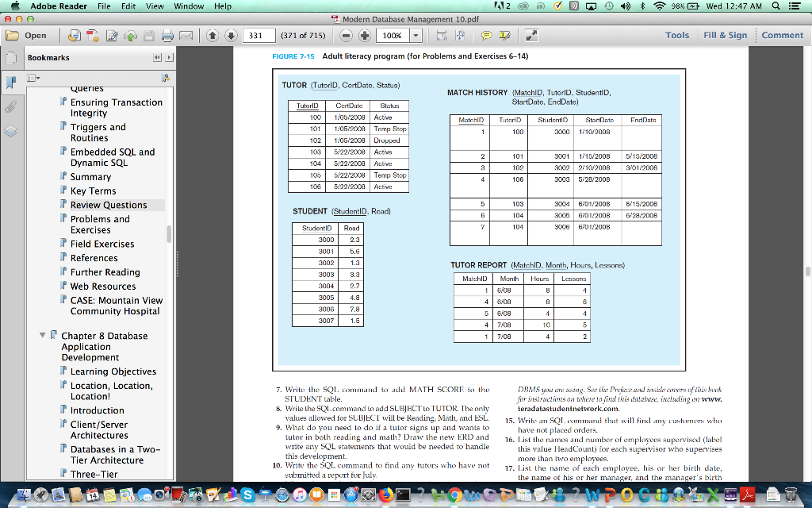The width and height of the screenshot is (812, 508).
Task: Print the document using the printer icon
Action: [167, 35]
